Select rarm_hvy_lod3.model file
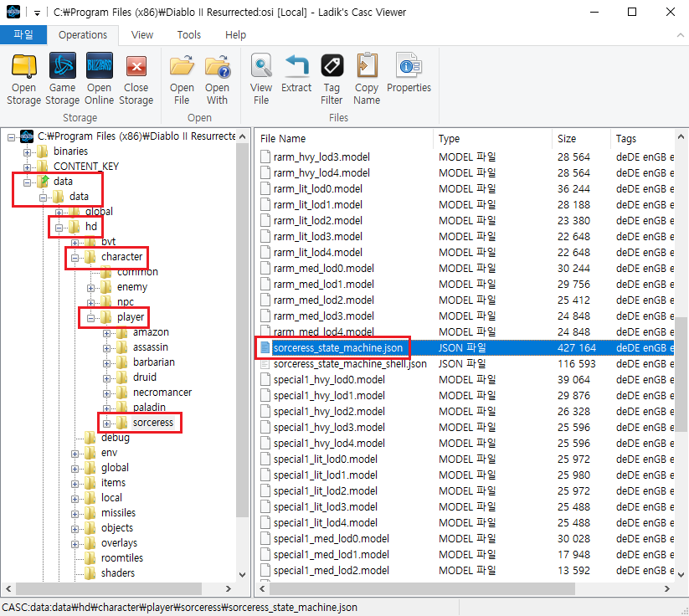 (321, 157)
